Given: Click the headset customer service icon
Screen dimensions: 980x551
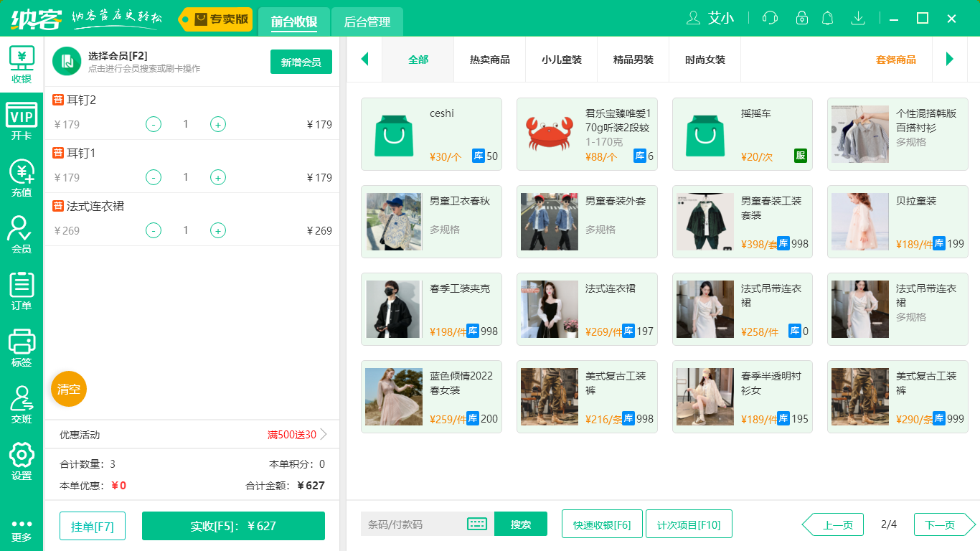Looking at the screenshot, I should 770,17.
